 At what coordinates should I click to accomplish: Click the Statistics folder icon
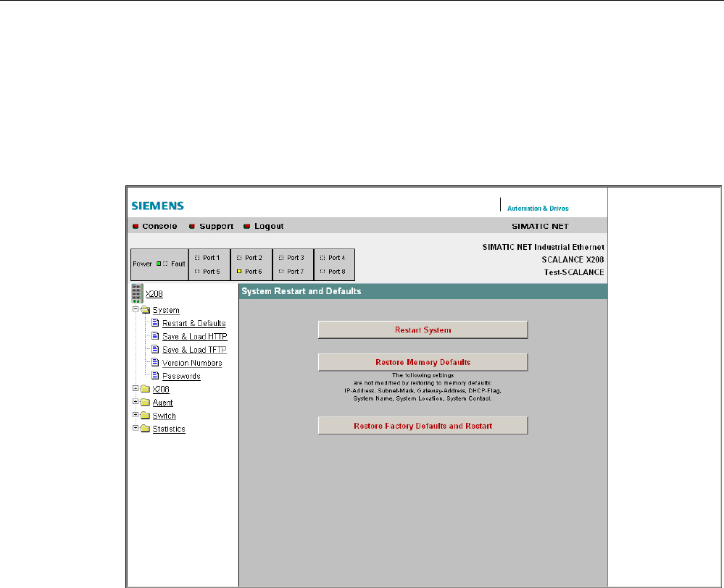point(146,429)
